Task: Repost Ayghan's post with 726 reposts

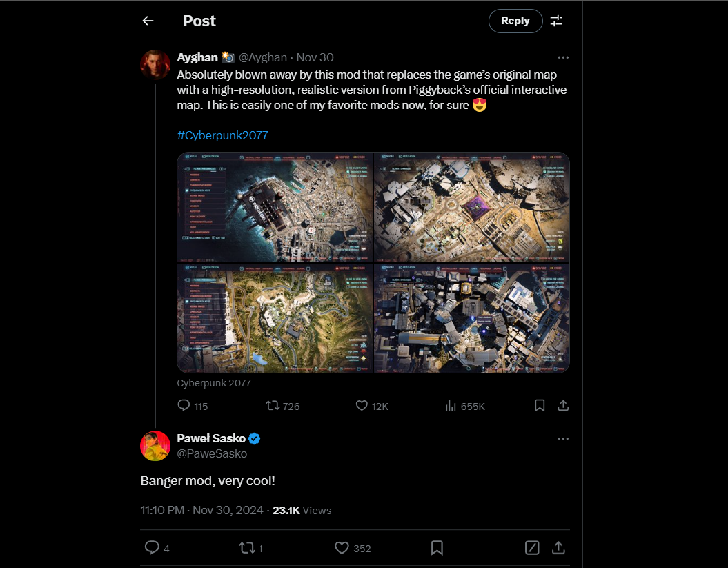Action: 273,406
